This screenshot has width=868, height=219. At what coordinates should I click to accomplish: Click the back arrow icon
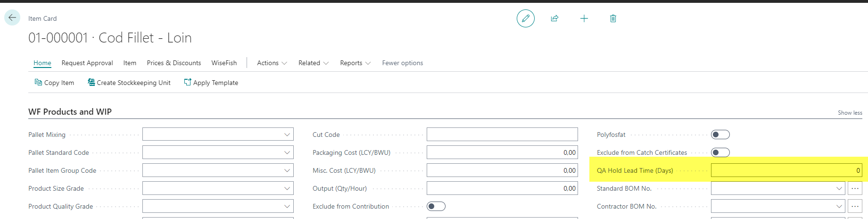(x=12, y=18)
